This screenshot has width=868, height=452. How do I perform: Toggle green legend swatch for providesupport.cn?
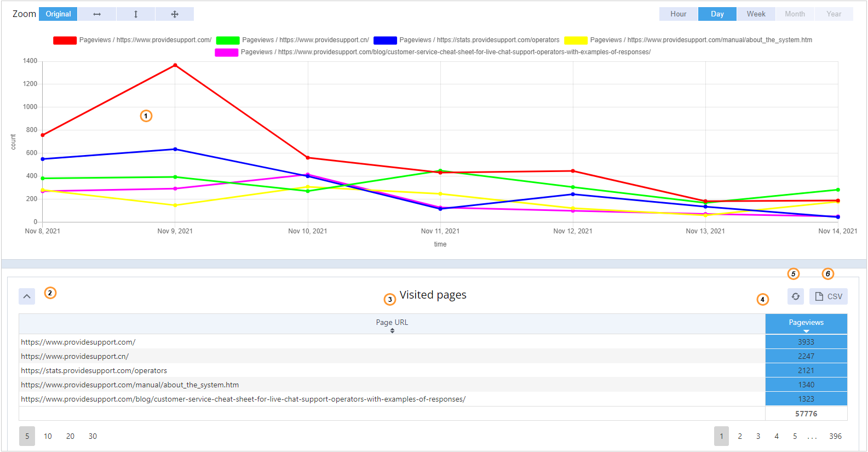coord(228,41)
